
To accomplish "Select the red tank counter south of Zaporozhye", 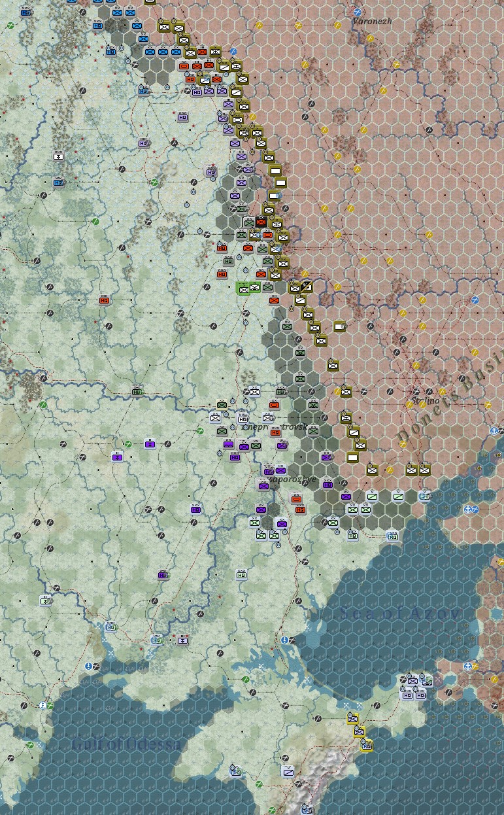I will point(296,498).
